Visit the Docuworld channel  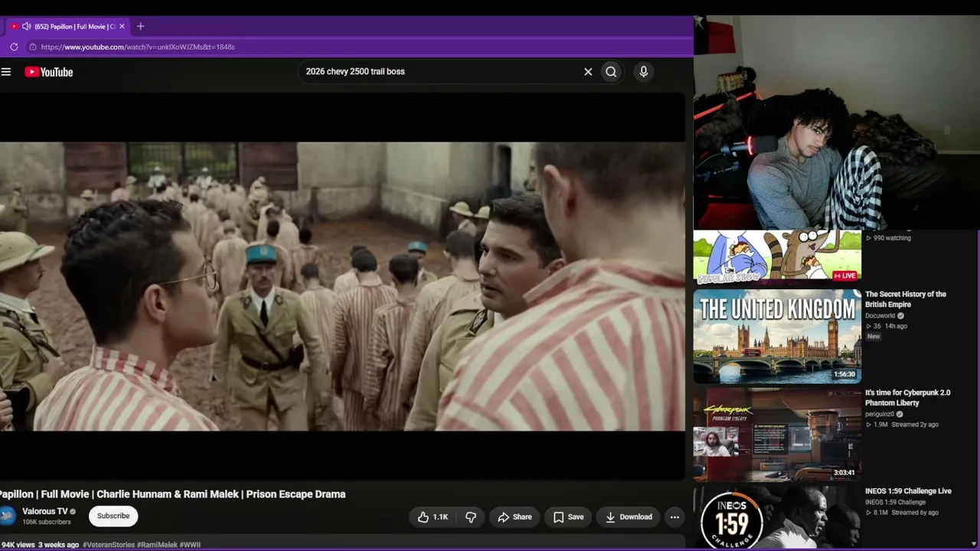880,315
